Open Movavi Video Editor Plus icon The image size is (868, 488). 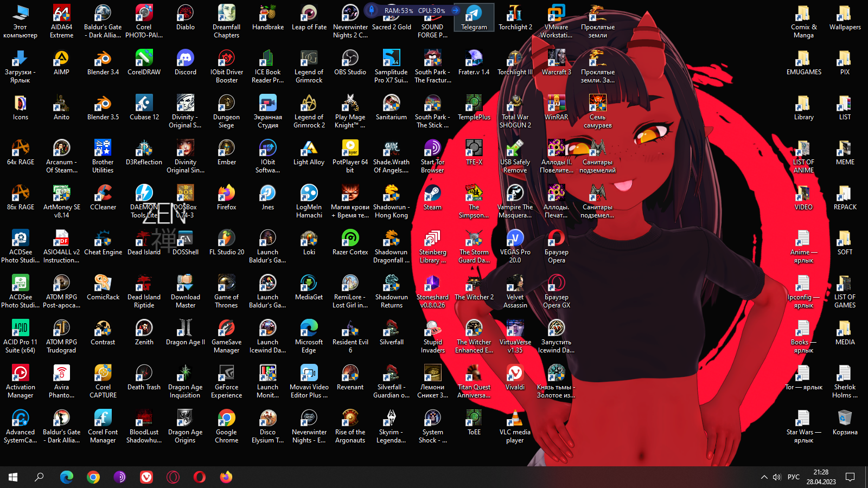tap(309, 382)
